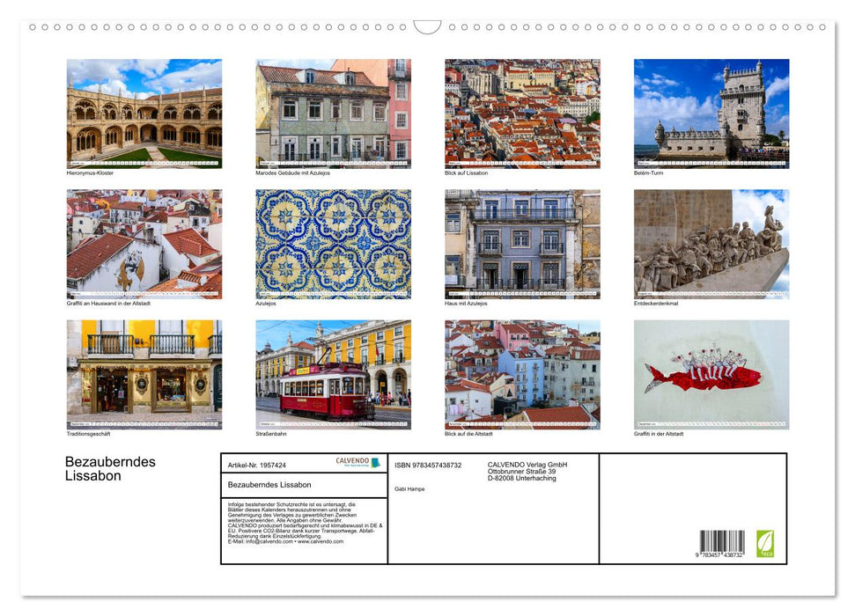Click the Belém-Turm tower photo
This screenshot has width=855, height=616.
[x=711, y=110]
